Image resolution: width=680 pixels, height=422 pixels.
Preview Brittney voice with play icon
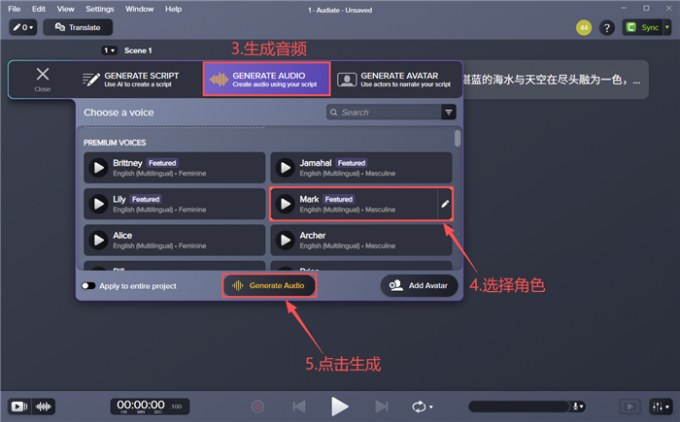99,167
